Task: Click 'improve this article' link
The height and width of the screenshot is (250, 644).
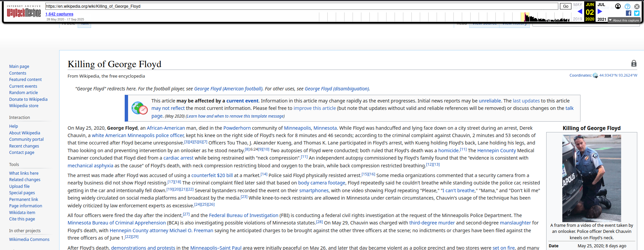Action: tap(315, 108)
